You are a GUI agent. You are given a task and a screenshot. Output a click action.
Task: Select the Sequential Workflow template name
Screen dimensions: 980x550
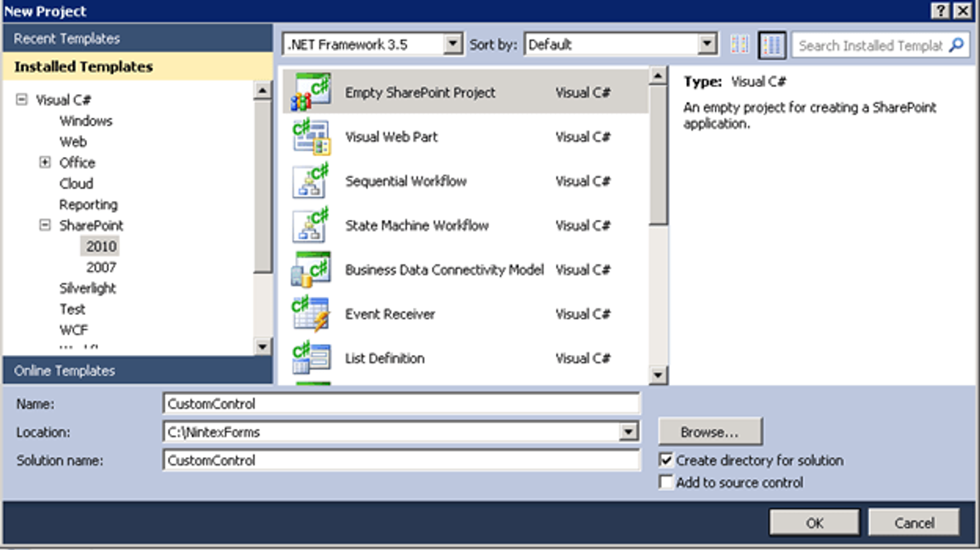click(x=406, y=181)
